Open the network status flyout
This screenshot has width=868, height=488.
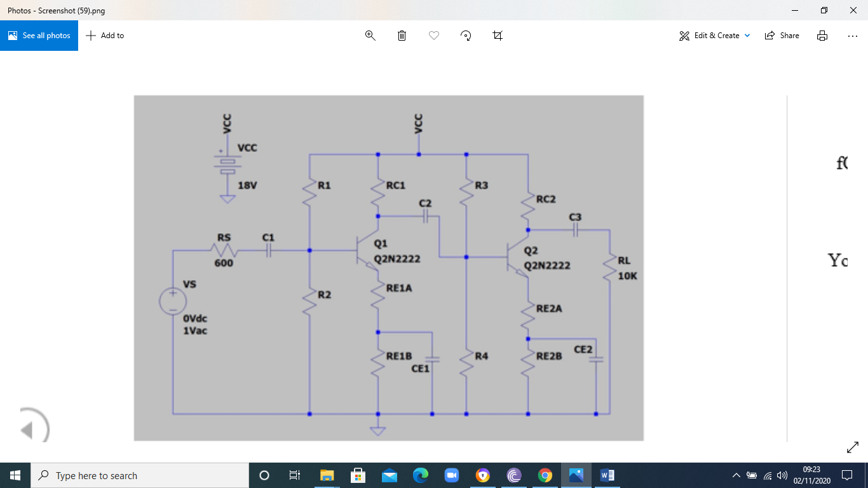(x=767, y=475)
